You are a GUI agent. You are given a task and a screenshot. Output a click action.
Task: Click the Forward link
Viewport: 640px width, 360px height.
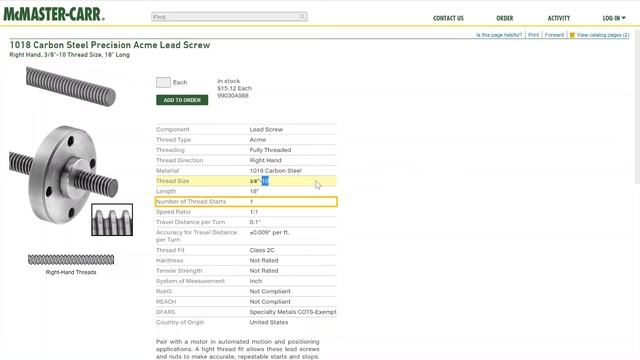pos(554,35)
